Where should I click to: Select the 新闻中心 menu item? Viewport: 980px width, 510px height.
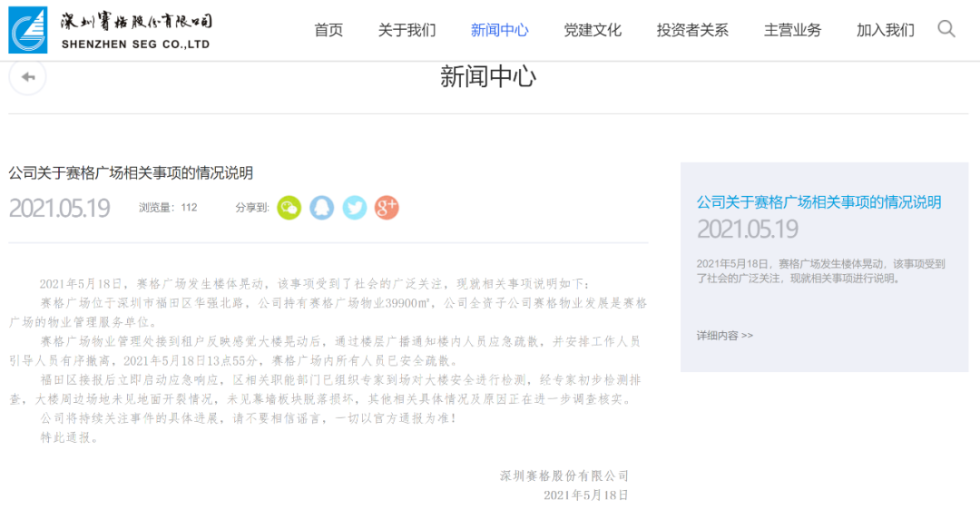click(x=499, y=30)
